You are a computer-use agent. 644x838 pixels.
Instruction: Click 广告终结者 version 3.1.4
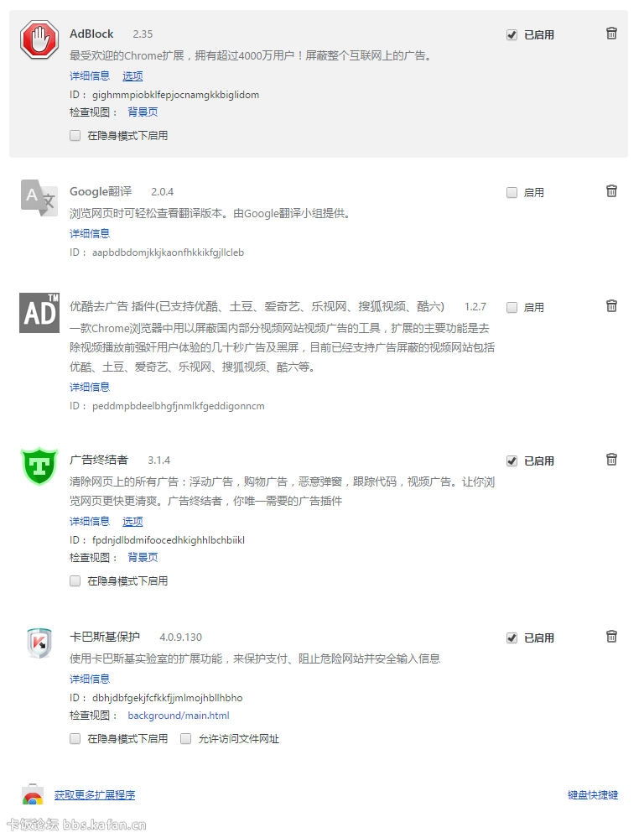point(158,461)
